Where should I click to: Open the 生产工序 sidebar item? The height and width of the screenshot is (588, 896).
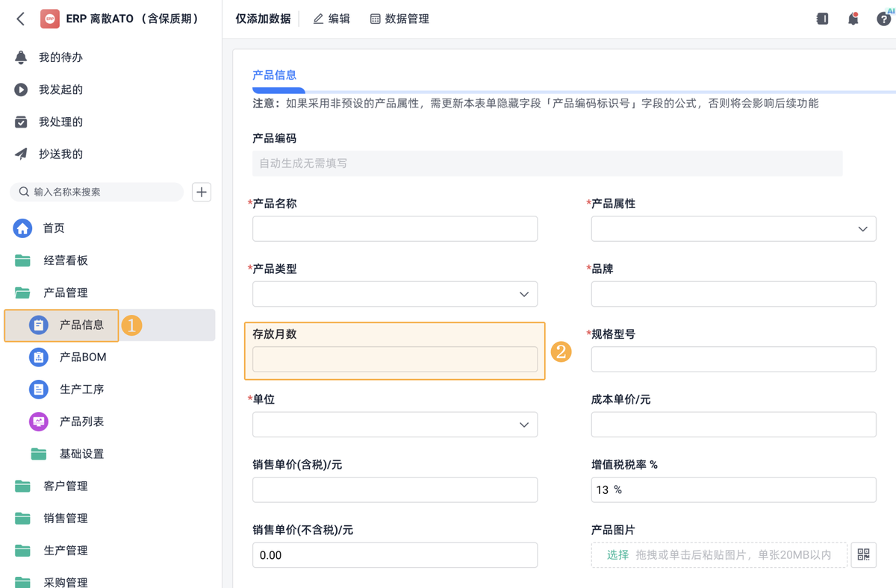click(x=81, y=389)
